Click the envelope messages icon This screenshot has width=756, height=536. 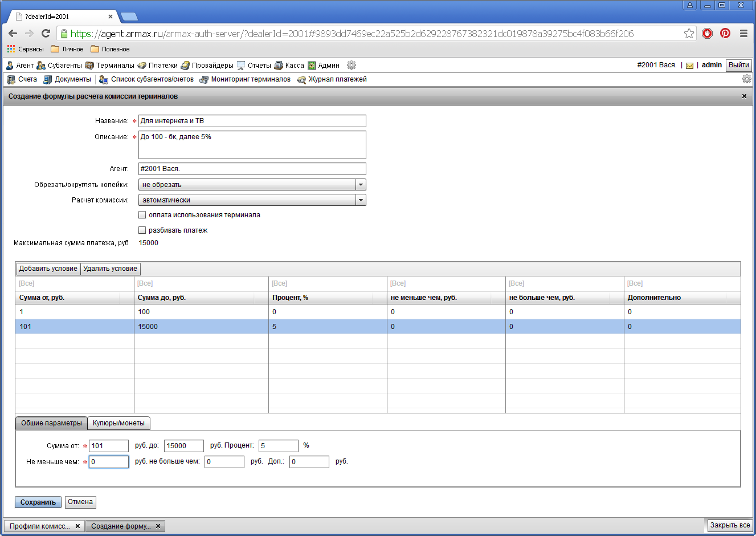[x=689, y=66]
